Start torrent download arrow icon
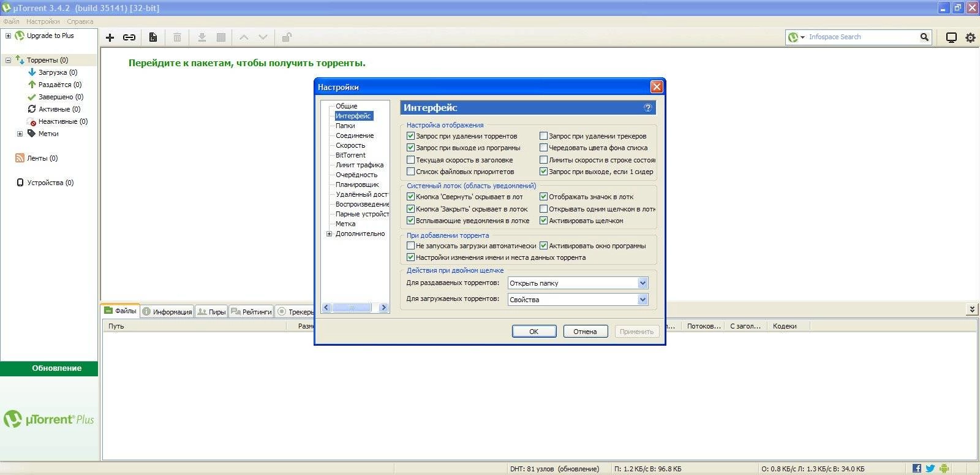 pos(202,37)
